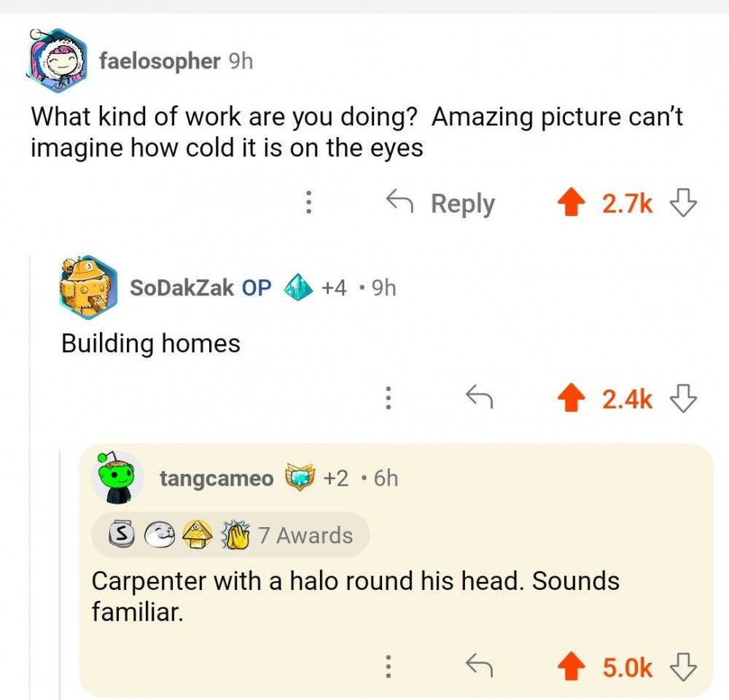Click tangcameo's green alien avatar

117,478
